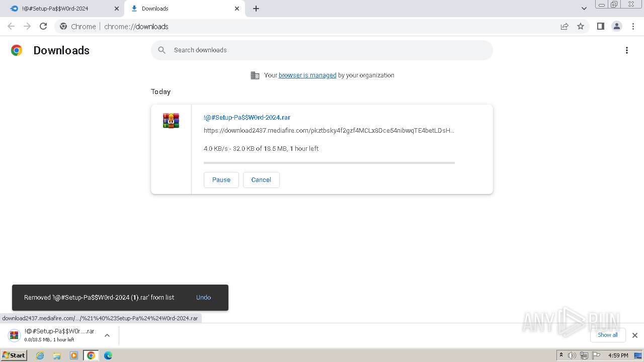
Task: Click the search magnifier icon
Action: point(162,50)
